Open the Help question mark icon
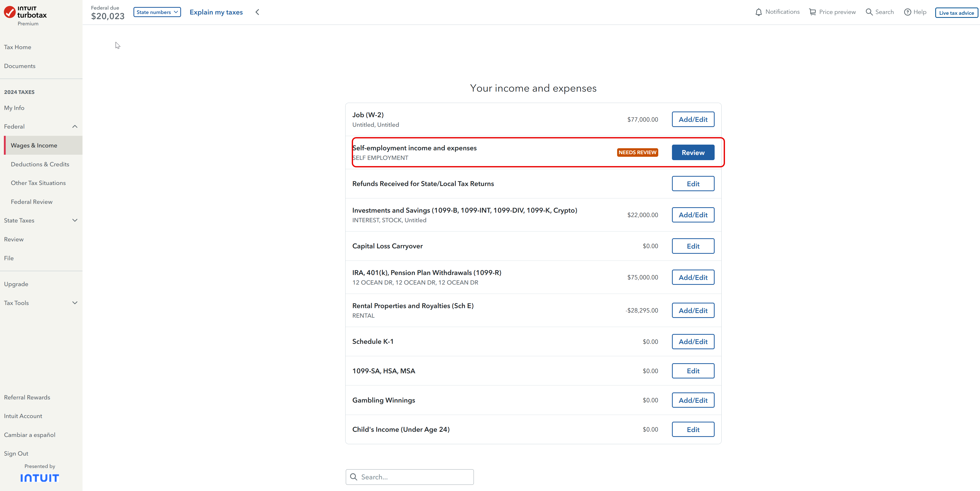980x491 pixels. 907,12
